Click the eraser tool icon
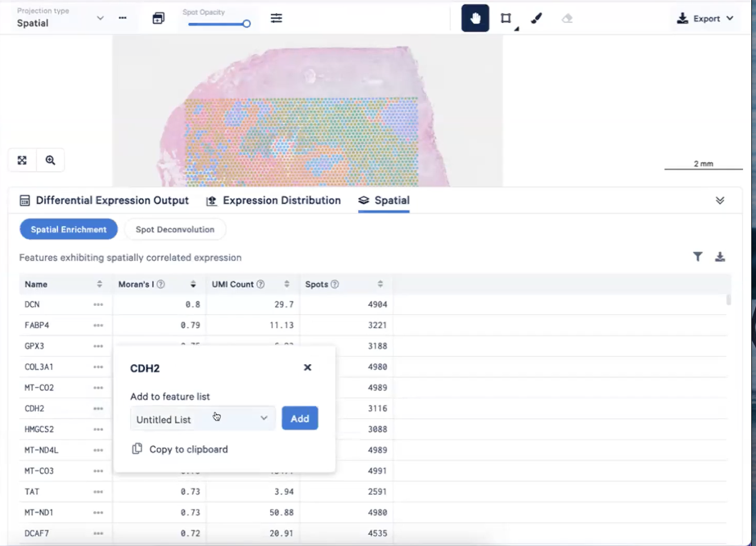Screen dimensions: 756x546 (567, 18)
